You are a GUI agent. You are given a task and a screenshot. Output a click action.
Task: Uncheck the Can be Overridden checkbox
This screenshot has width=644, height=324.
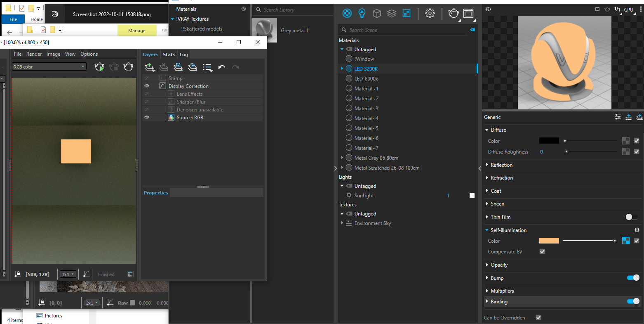(x=538, y=317)
